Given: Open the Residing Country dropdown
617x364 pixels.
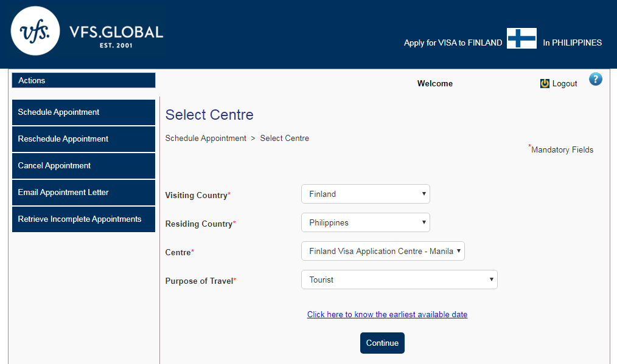Looking at the screenshot, I should [366, 222].
